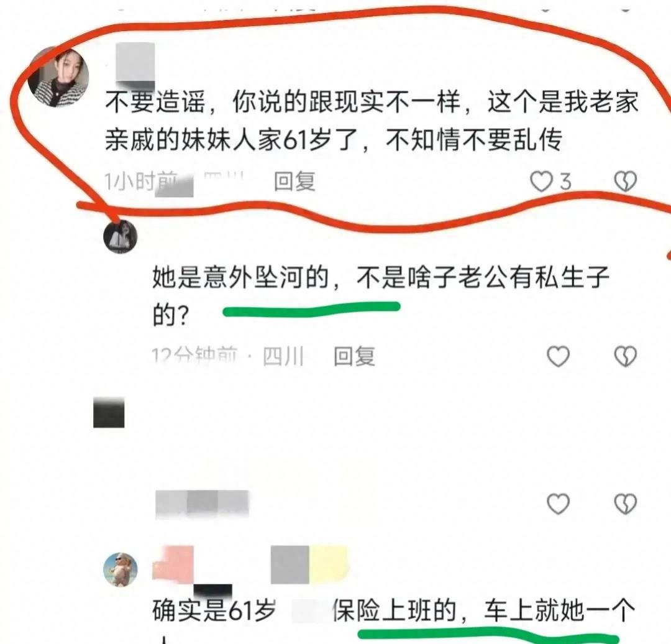Viewport: 671px width, 644px height.
Task: Open dark avatar of the 坠河 replier
Action: pyautogui.click(x=121, y=237)
